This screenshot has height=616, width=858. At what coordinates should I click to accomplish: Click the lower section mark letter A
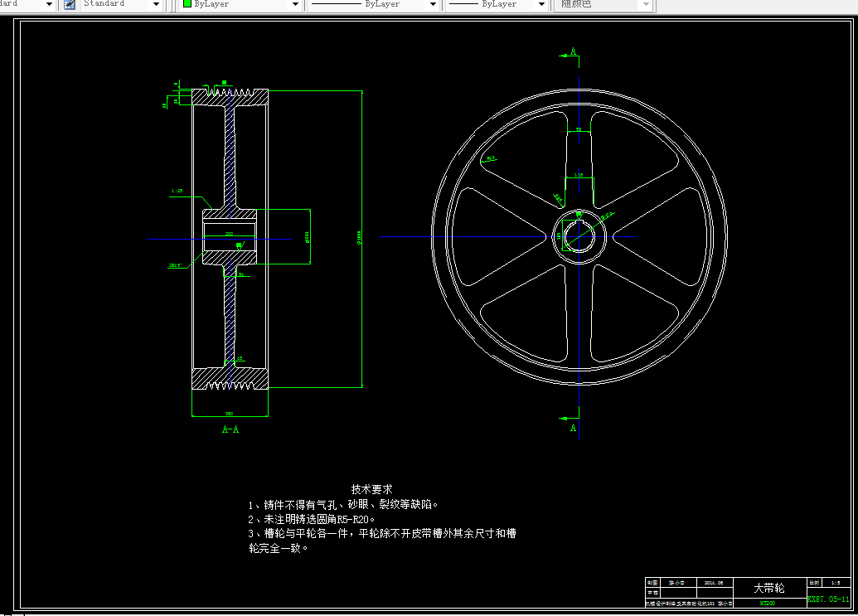pos(574,428)
